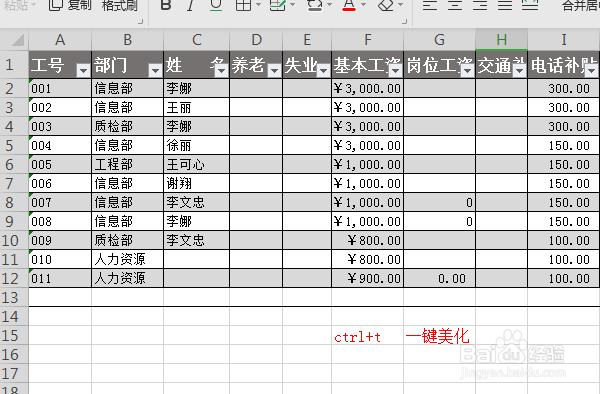The image size is (600, 394).
Task: Click the red font color A icon
Action: [349, 5]
